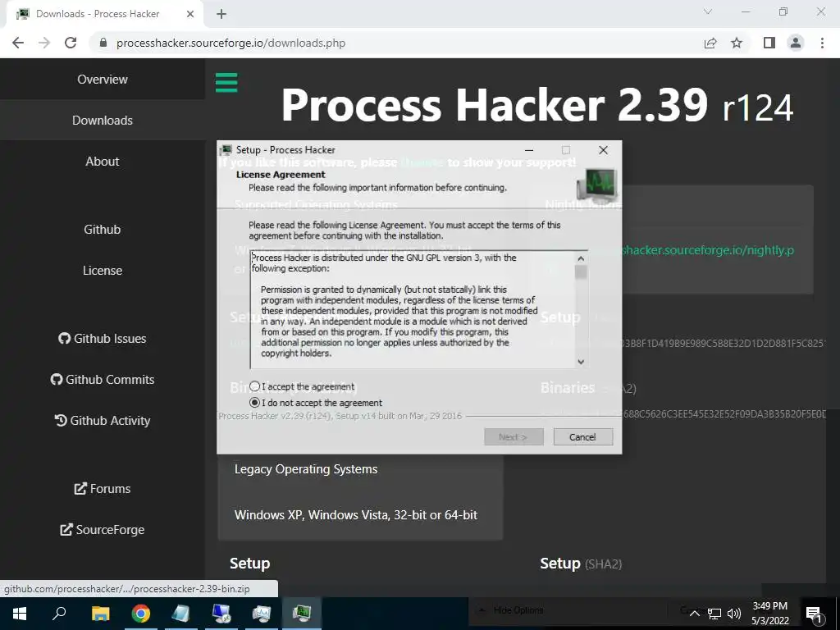Close the Downloads - Process Hacker tab

(x=190, y=14)
